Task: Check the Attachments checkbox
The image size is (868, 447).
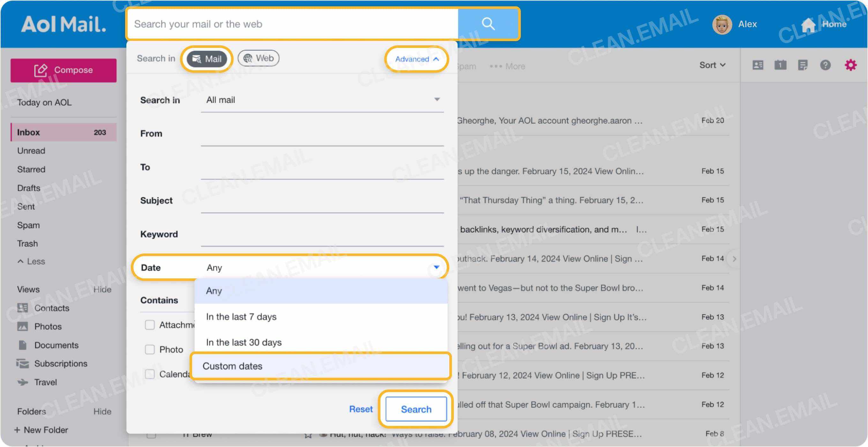Action: (x=150, y=325)
